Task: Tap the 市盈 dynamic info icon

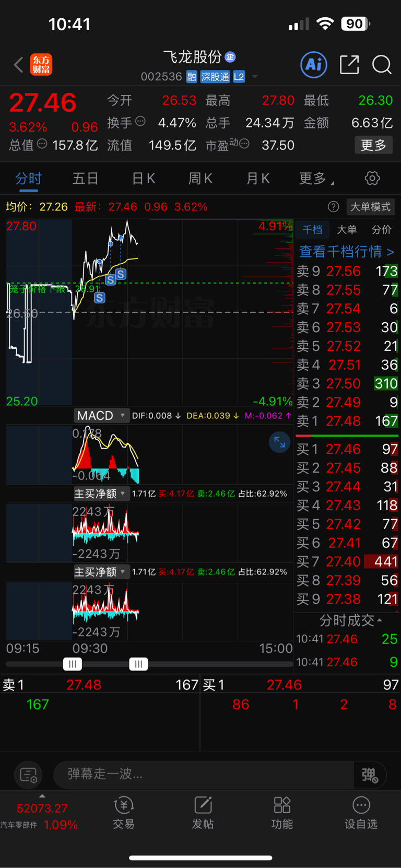Action: (244, 144)
